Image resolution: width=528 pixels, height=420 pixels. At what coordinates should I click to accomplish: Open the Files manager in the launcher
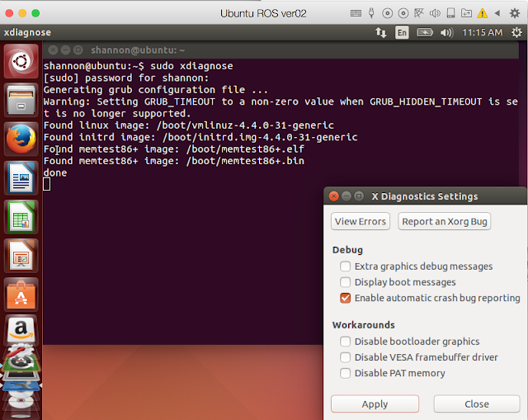click(21, 100)
